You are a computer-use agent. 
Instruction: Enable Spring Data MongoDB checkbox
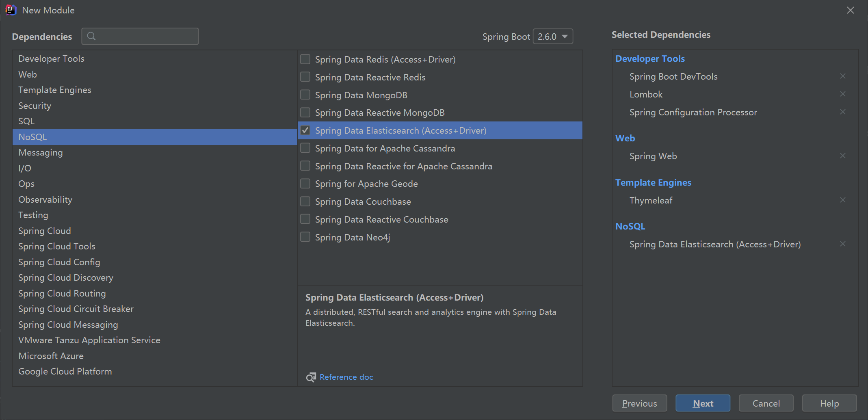[305, 95]
